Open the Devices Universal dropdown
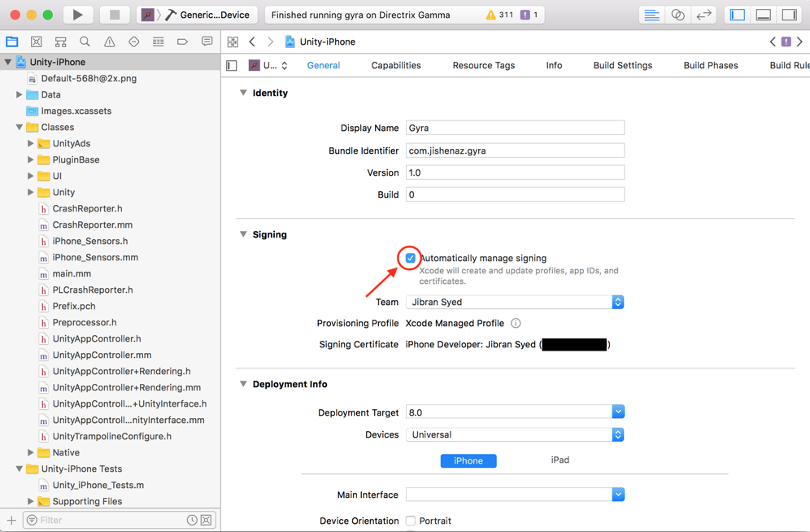Image resolution: width=810 pixels, height=532 pixels. (x=515, y=434)
